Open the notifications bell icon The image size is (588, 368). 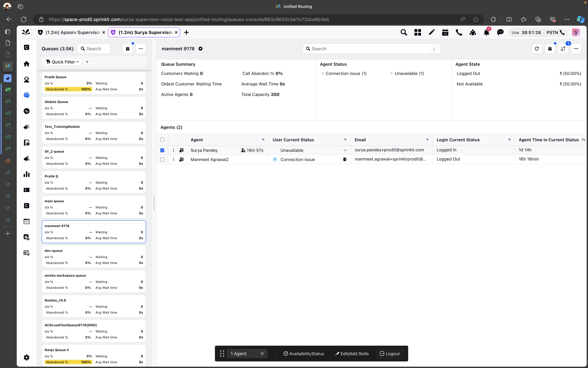click(486, 32)
